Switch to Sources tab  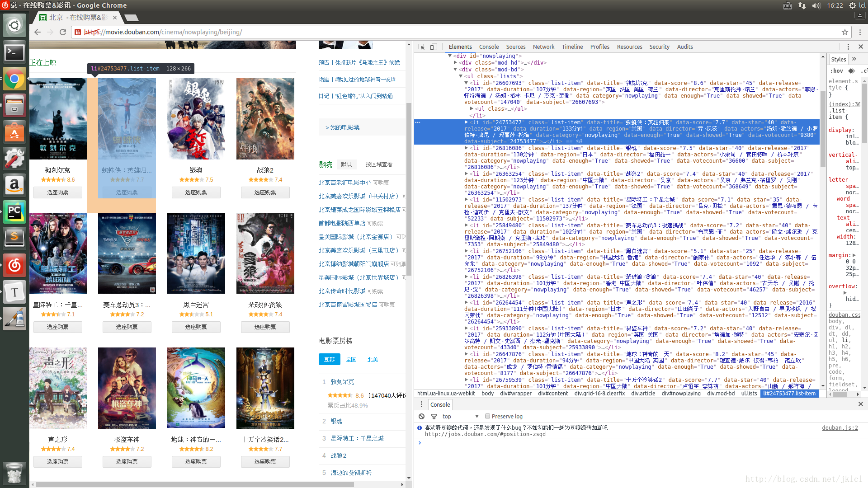click(515, 47)
